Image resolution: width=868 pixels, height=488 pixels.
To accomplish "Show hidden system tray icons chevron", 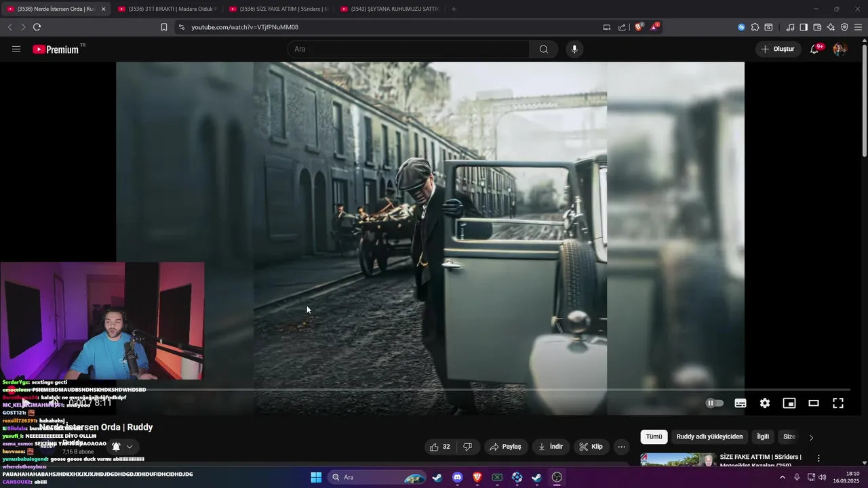I will (x=782, y=477).
